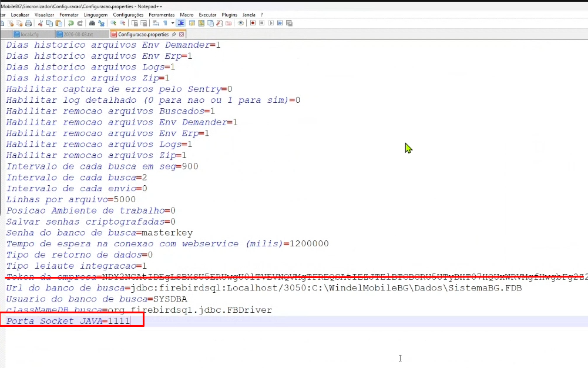This screenshot has height=368, width=588.
Task: Open the Configurações menu
Action: point(128,15)
